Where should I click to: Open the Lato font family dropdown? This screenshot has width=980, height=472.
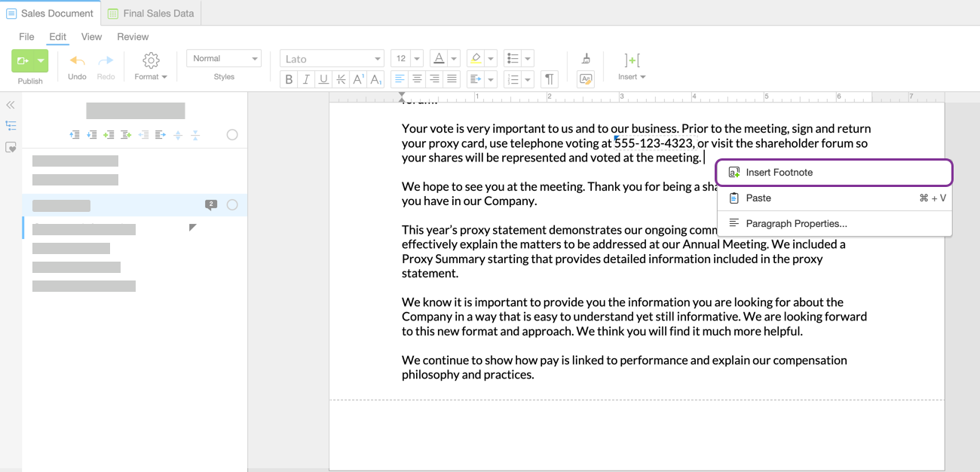(332, 58)
